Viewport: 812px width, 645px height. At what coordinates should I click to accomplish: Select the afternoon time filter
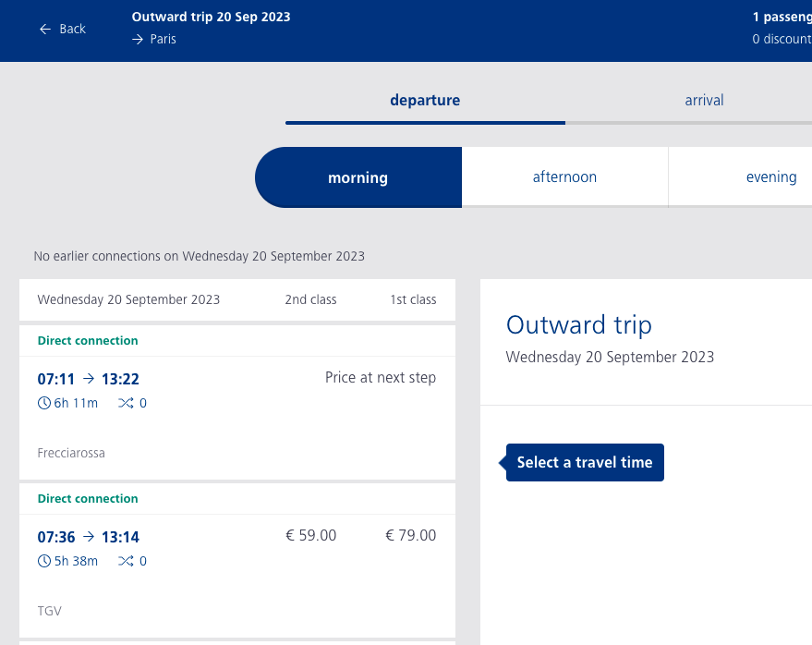tap(564, 177)
